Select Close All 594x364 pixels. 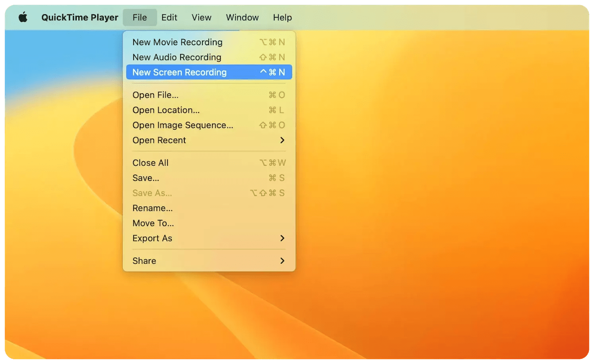coord(150,163)
